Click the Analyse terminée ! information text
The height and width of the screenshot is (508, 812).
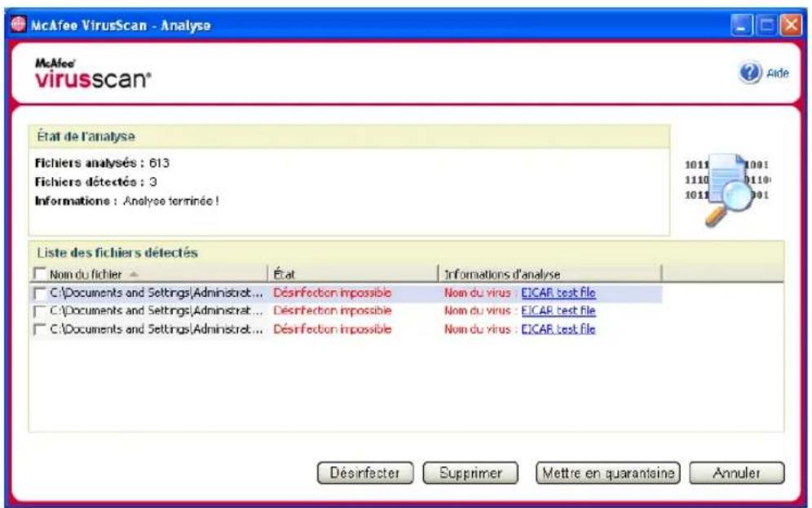(171, 201)
